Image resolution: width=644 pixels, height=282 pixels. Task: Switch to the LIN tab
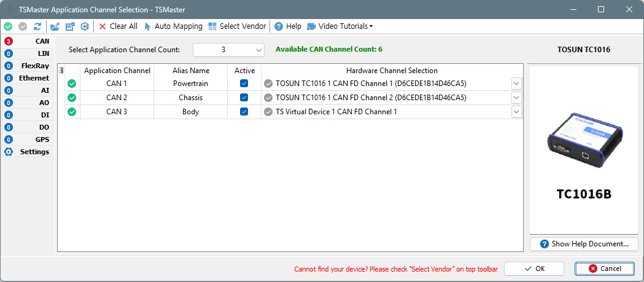(x=27, y=53)
